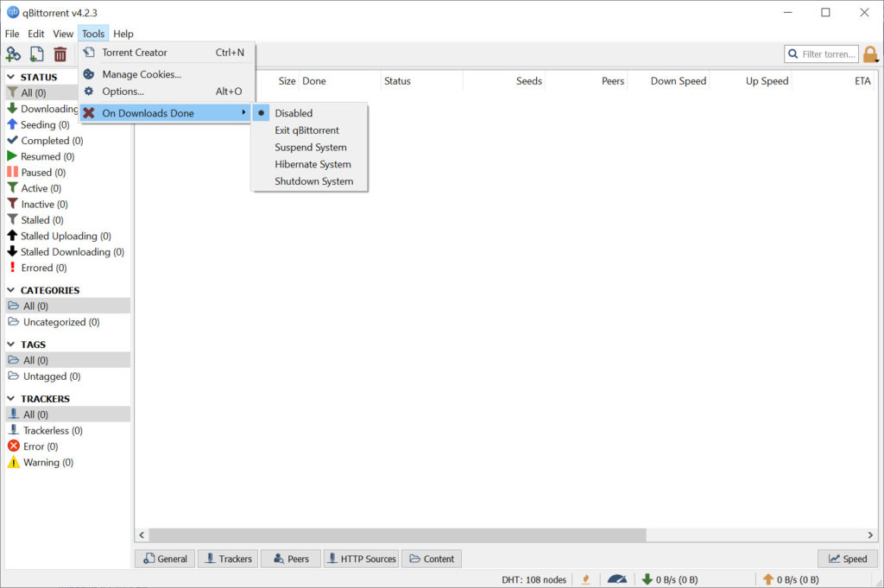Select the Untagged (0) tag filter

tap(67, 376)
